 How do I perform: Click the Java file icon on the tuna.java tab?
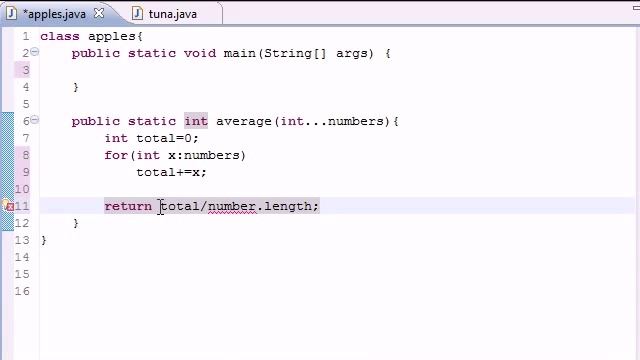(x=138, y=13)
